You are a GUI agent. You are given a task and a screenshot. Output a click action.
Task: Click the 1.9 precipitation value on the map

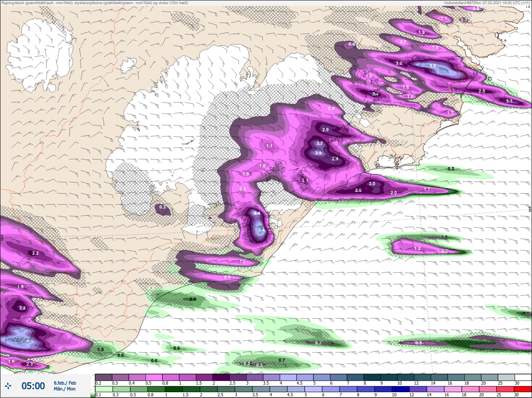coord(421,32)
